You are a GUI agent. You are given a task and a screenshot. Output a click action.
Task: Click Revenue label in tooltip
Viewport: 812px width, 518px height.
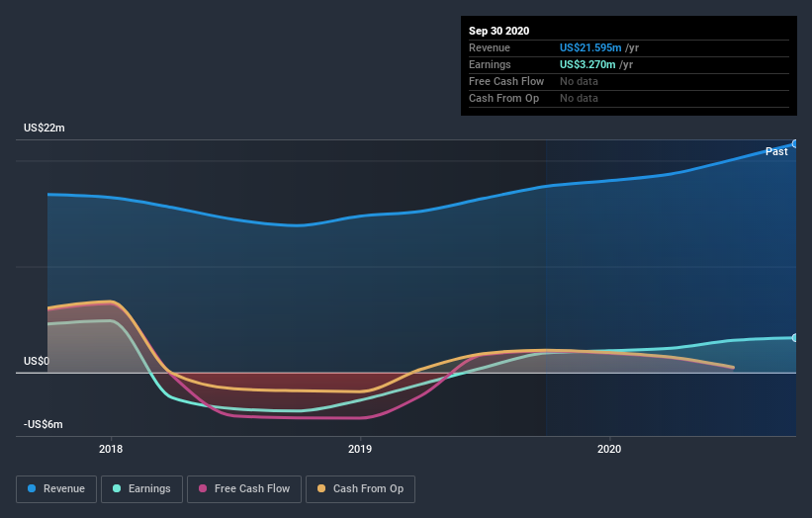490,47
